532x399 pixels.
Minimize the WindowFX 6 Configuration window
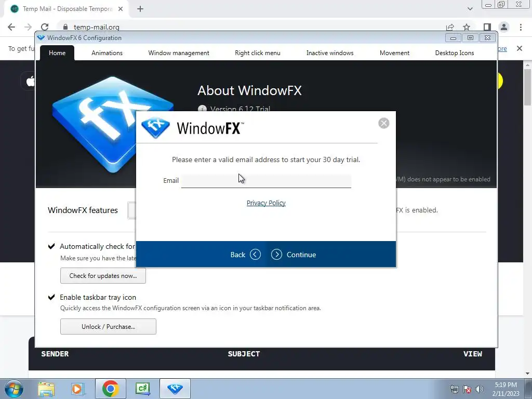pos(453,38)
